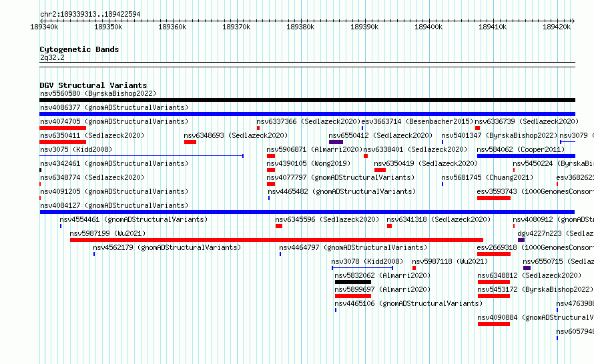Viewport: 594px width, 364px height.
Task: Click the nsv4465482 gnomAD label
Action: (342, 191)
